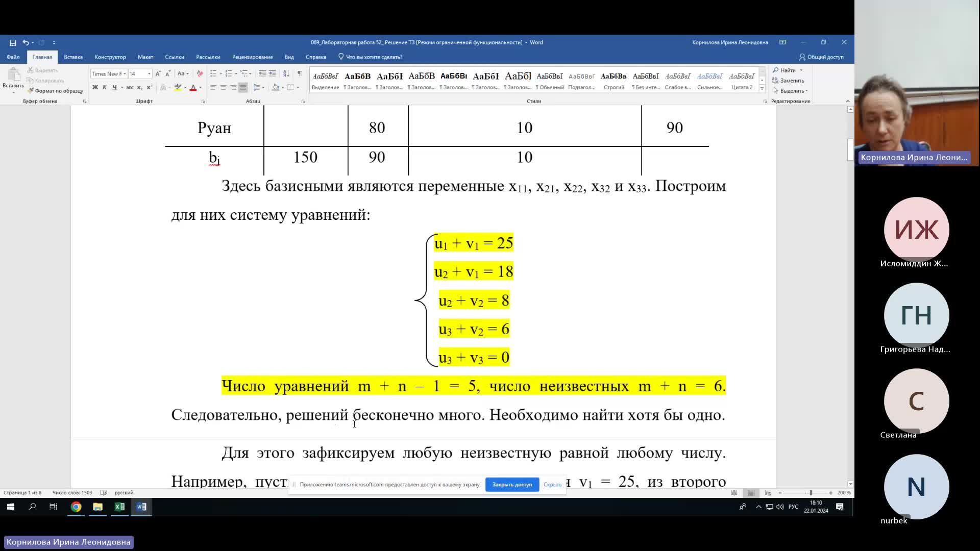Zoom in with the plus button

coord(831,493)
